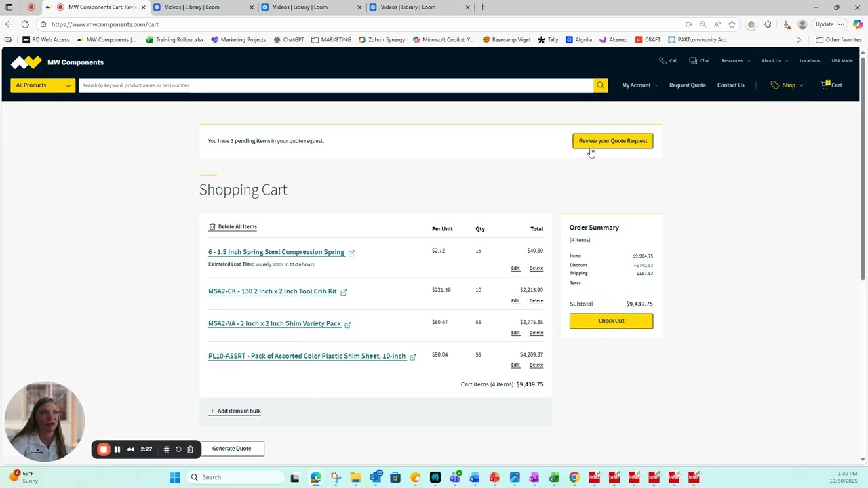Delete the Loom recording with trash icon
This screenshot has width=868, height=488.
click(191, 449)
